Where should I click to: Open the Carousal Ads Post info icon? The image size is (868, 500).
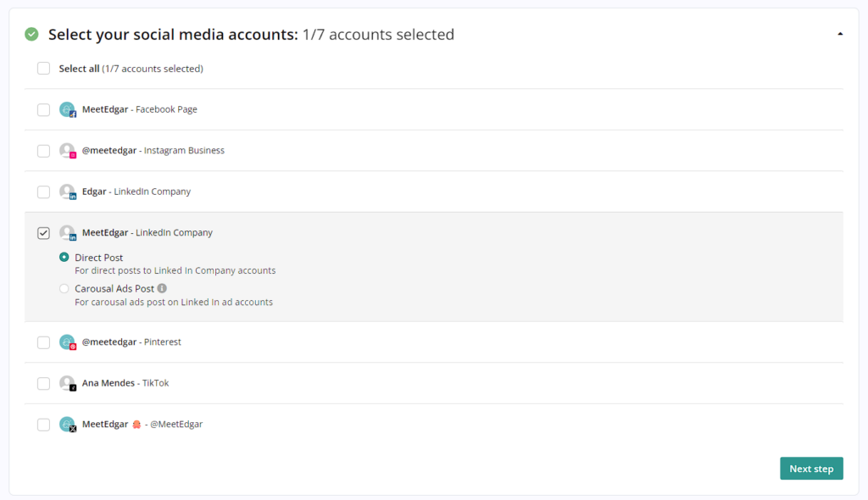coord(162,288)
